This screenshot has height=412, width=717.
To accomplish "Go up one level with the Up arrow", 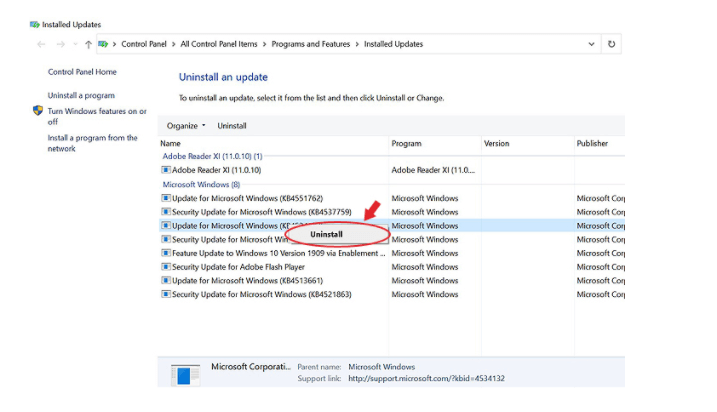I will click(88, 44).
